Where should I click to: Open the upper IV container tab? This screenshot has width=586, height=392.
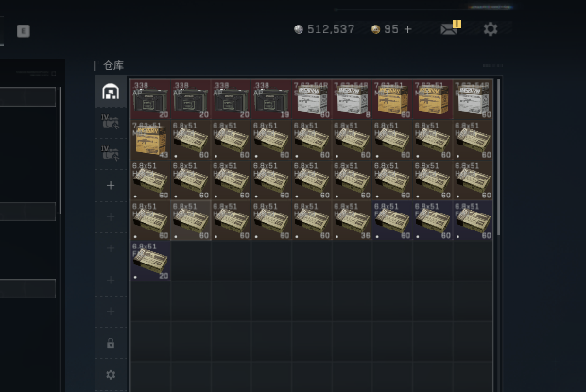pyautogui.click(x=111, y=122)
